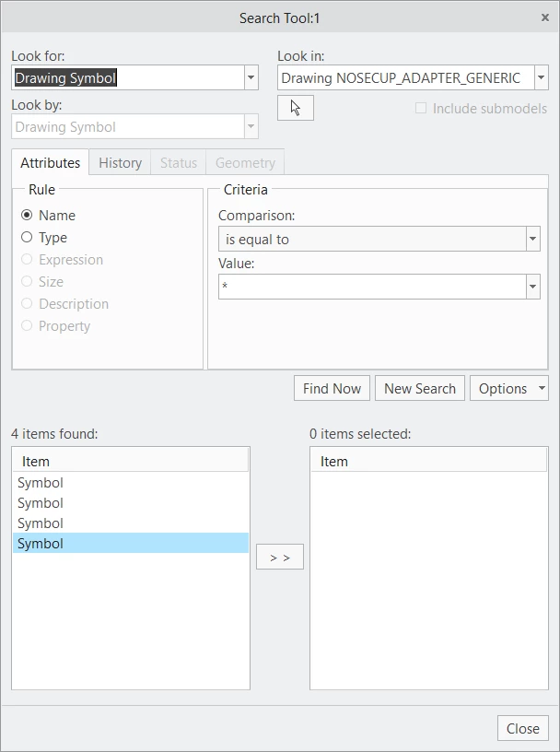Click the arrow pointer selection icon button

(x=296, y=108)
